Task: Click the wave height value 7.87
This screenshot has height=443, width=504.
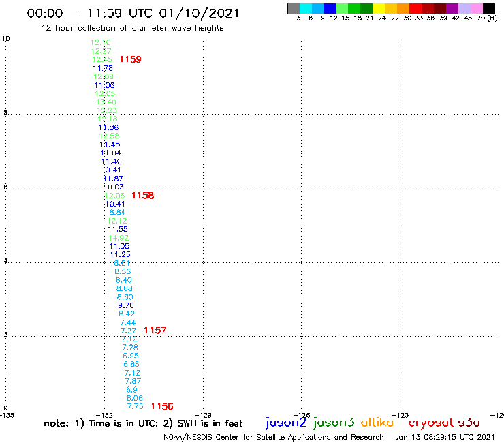Action: pyautogui.click(x=133, y=381)
